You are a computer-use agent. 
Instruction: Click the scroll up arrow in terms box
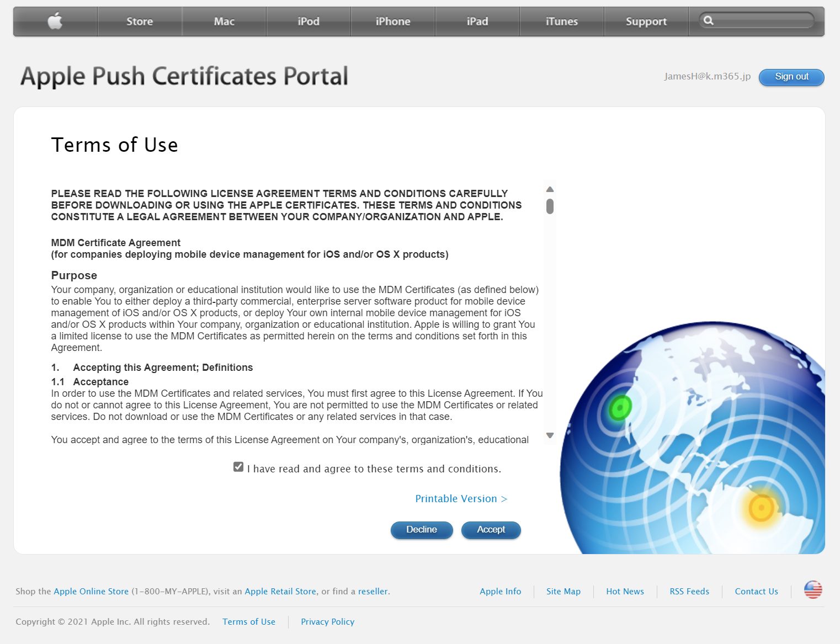pyautogui.click(x=550, y=189)
